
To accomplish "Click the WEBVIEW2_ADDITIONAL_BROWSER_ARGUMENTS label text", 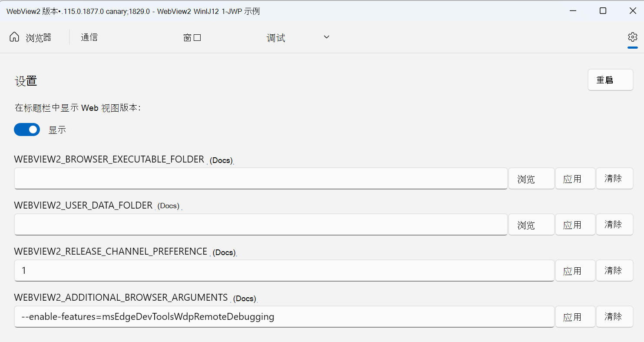I will [x=121, y=297].
